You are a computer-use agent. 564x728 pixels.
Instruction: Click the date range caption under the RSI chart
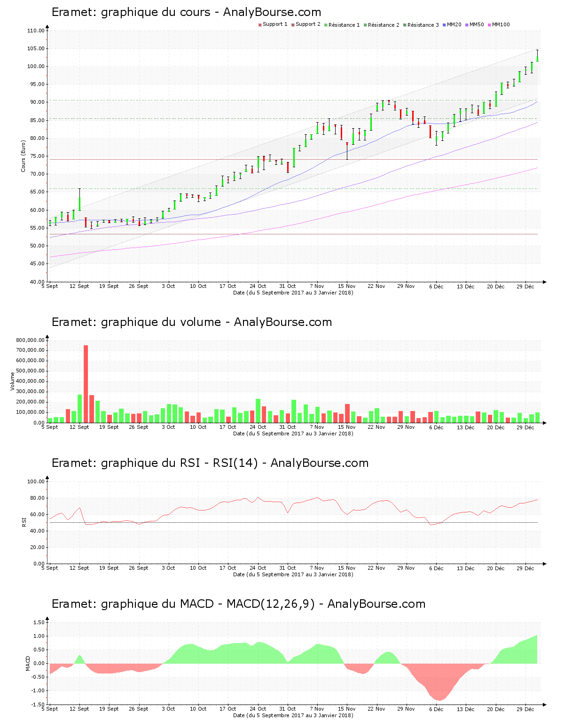[293, 574]
